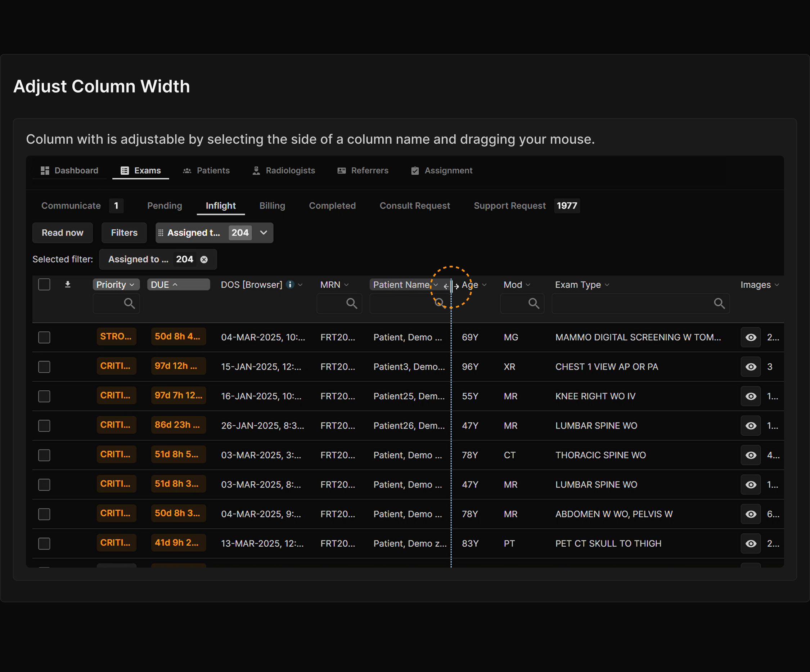
Task: Click the STRO... priority badge
Action: tap(116, 336)
